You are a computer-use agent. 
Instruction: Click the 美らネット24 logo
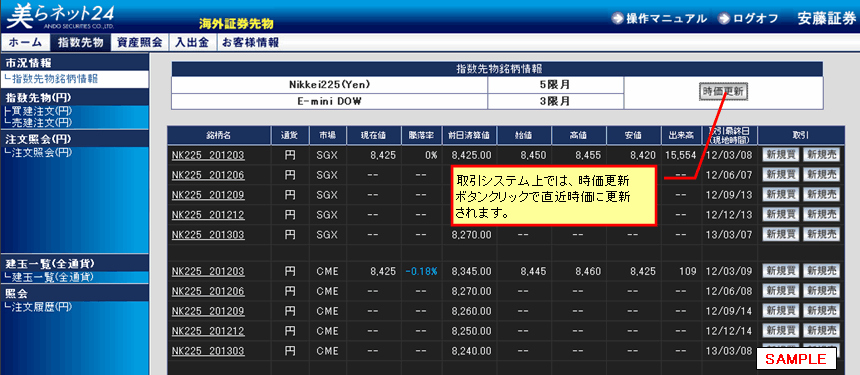59,16
